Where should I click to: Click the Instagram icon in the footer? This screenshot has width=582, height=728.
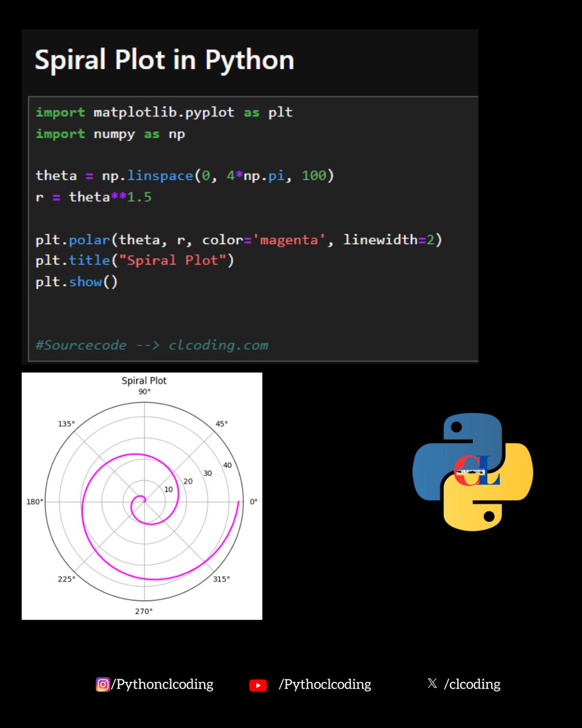point(103,684)
